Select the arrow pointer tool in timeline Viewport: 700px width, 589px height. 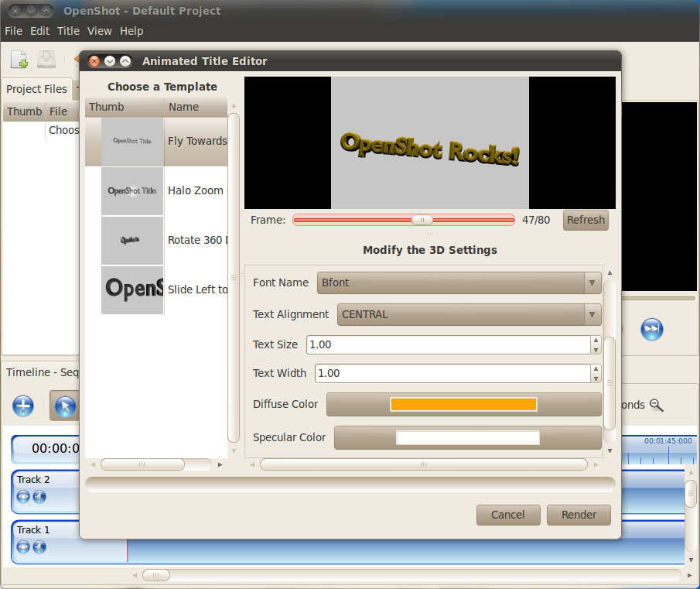65,406
